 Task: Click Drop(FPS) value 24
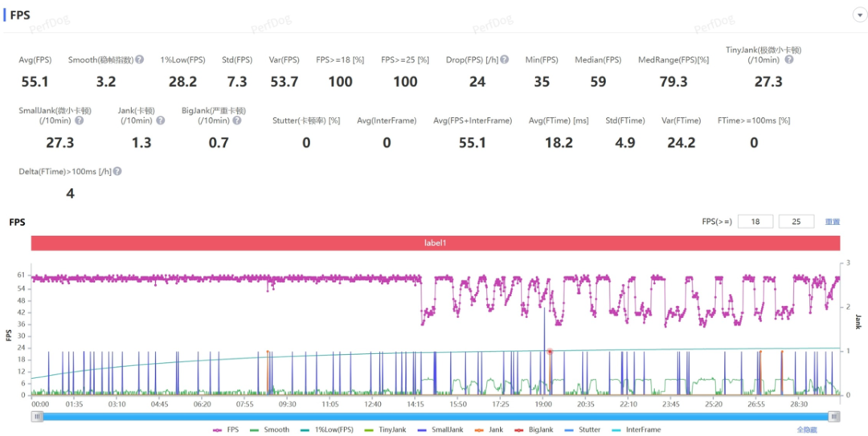pyautogui.click(x=477, y=82)
